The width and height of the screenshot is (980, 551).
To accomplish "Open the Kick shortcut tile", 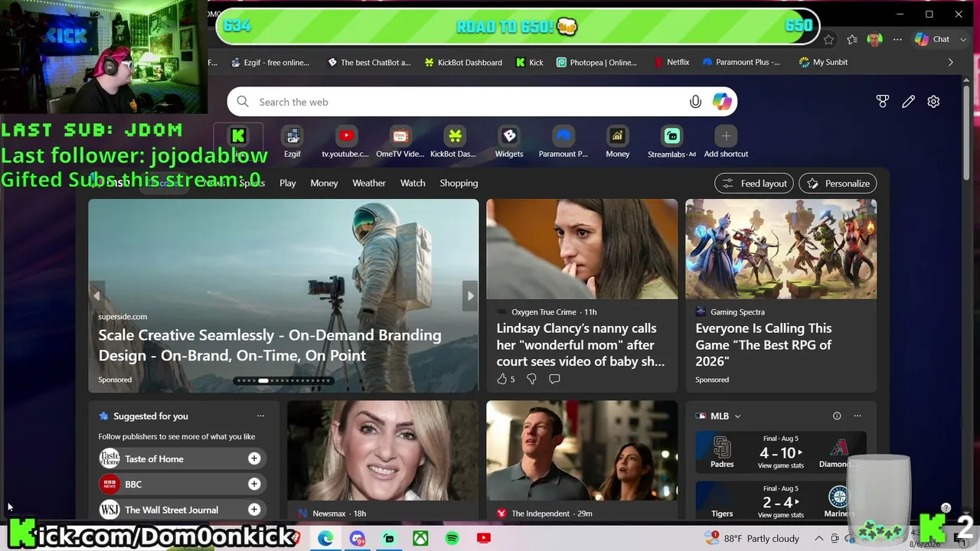I will pos(238,142).
